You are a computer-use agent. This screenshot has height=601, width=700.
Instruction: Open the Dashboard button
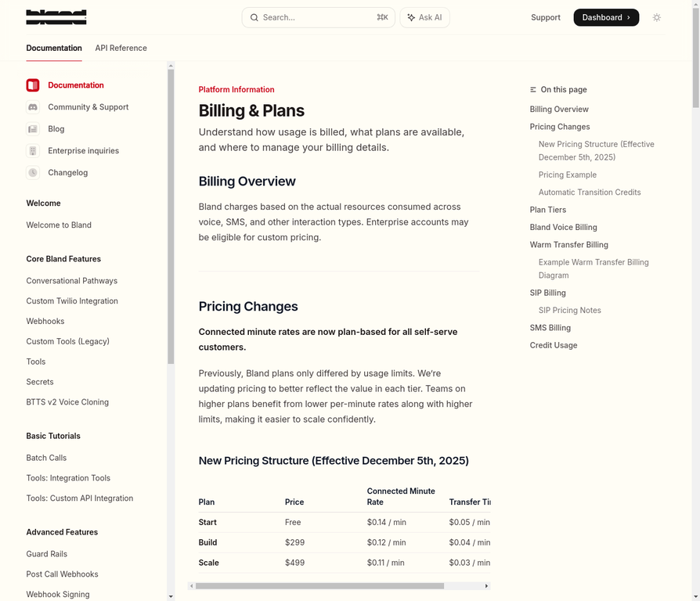605,17
